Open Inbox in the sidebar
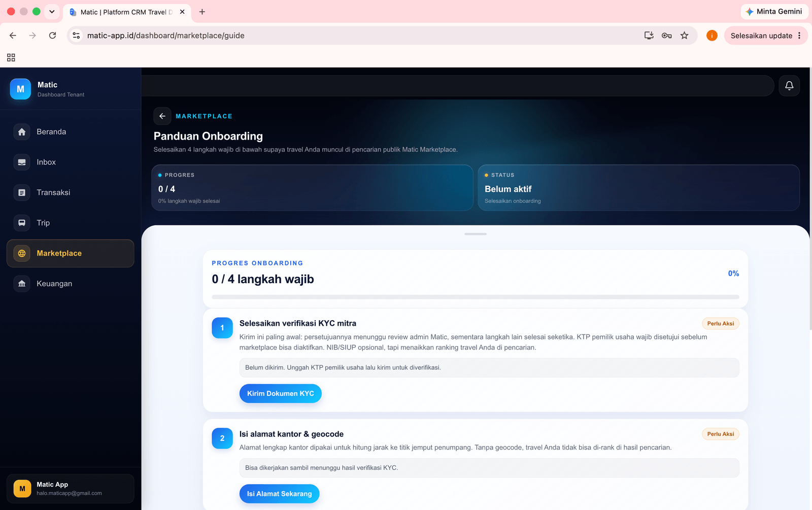This screenshot has height=510, width=812. point(71,162)
